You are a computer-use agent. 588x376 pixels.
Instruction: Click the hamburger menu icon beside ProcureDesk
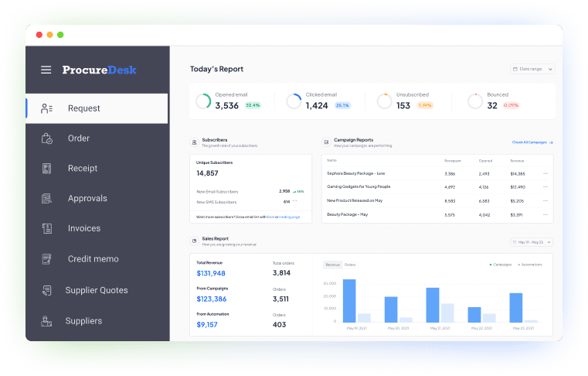pyautogui.click(x=46, y=70)
